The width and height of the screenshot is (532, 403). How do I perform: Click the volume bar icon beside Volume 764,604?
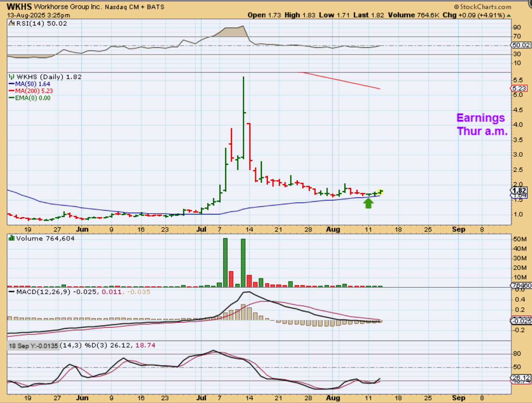pyautogui.click(x=11, y=239)
